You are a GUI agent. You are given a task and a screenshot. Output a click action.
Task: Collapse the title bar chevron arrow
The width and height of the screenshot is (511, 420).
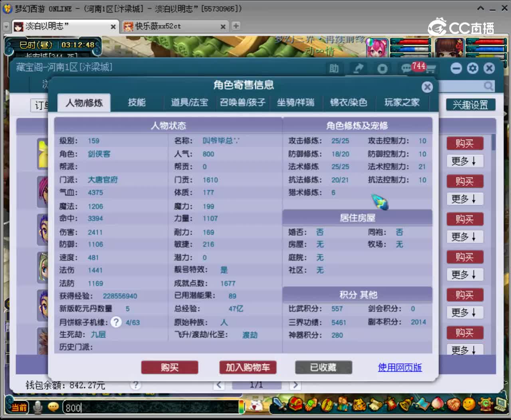click(x=481, y=8)
